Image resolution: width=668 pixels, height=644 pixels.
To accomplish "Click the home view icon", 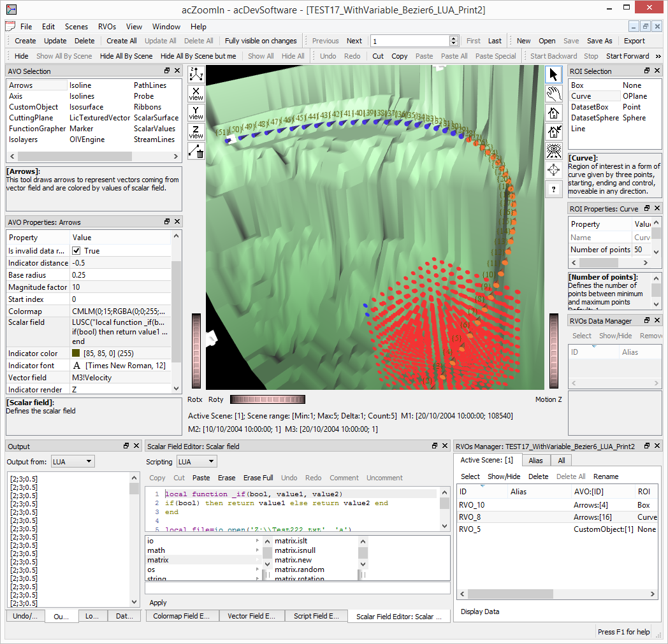I will pyautogui.click(x=554, y=113).
